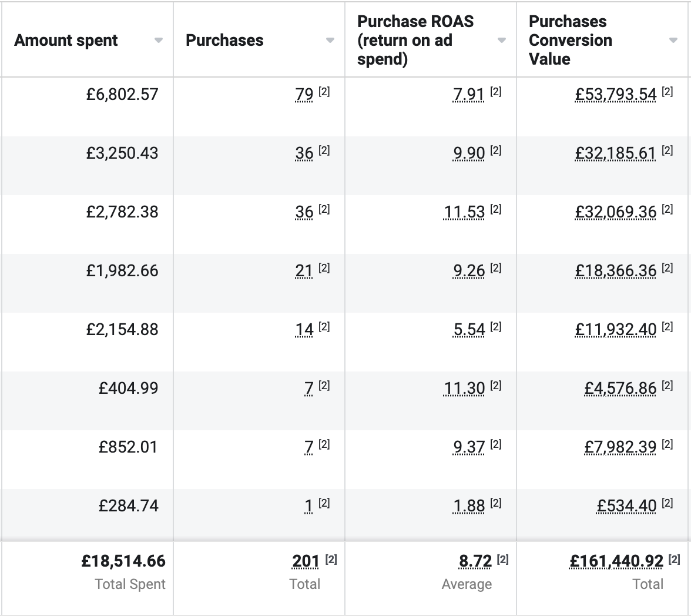691x616 pixels.
Task: Open the Amount spent column dropdown arrow
Action: (x=159, y=41)
